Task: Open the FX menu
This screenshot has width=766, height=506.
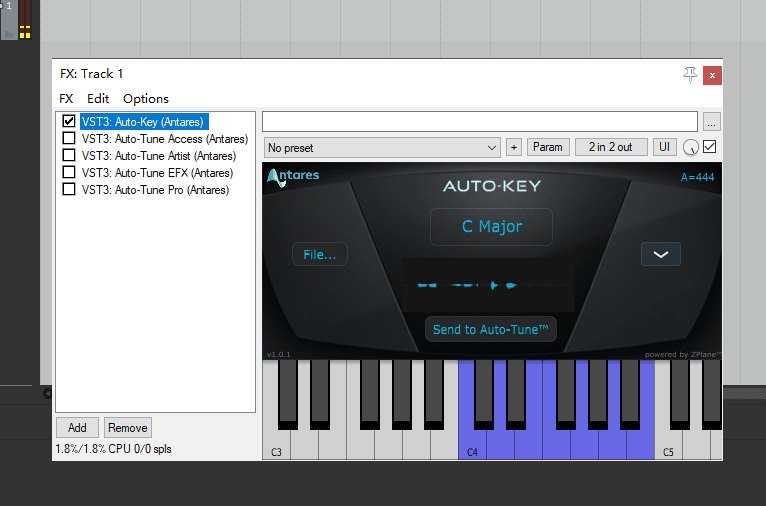Action: coord(66,99)
